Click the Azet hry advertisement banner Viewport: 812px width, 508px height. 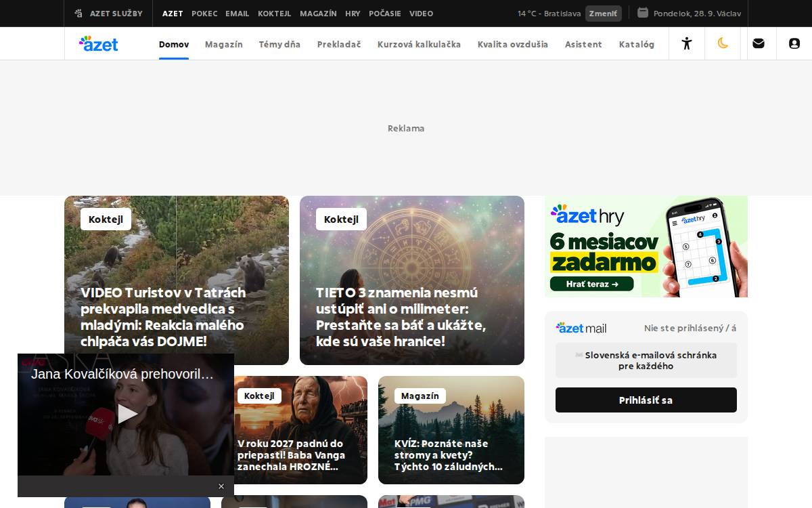(x=646, y=247)
